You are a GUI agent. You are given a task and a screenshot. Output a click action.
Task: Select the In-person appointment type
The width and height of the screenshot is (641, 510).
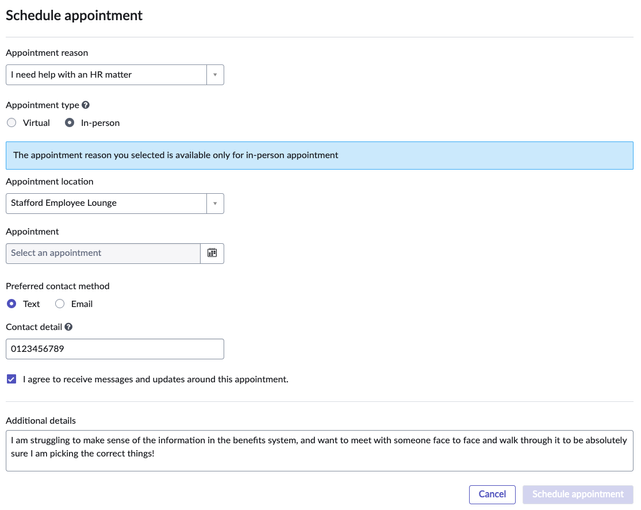pos(69,123)
